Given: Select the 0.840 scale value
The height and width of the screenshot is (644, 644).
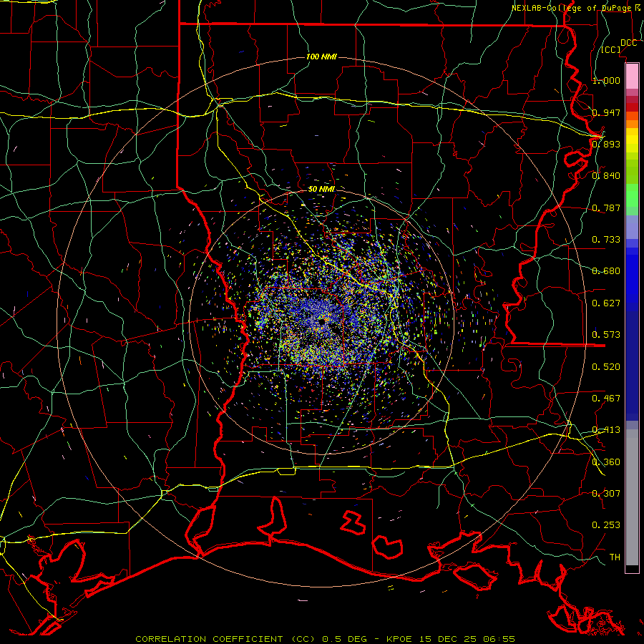Looking at the screenshot, I should [x=606, y=176].
